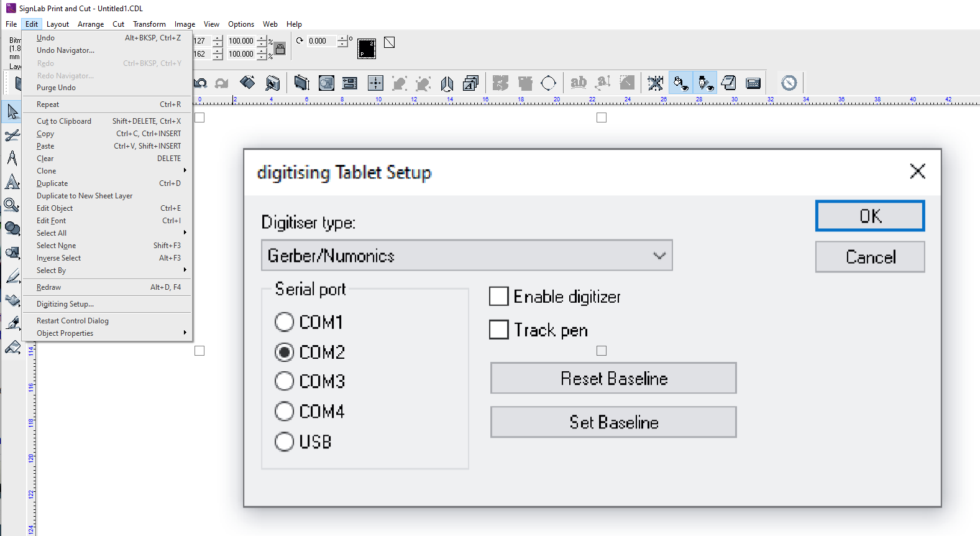Open the Options menu
The width and height of the screenshot is (980, 536).
[241, 24]
